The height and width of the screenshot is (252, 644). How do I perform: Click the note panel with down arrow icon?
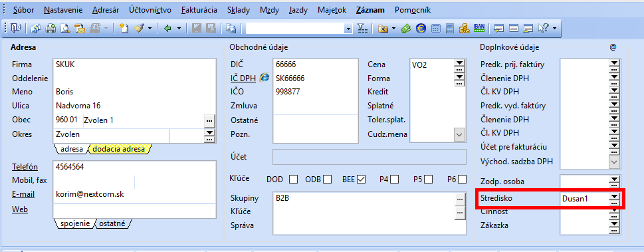(x=499, y=29)
